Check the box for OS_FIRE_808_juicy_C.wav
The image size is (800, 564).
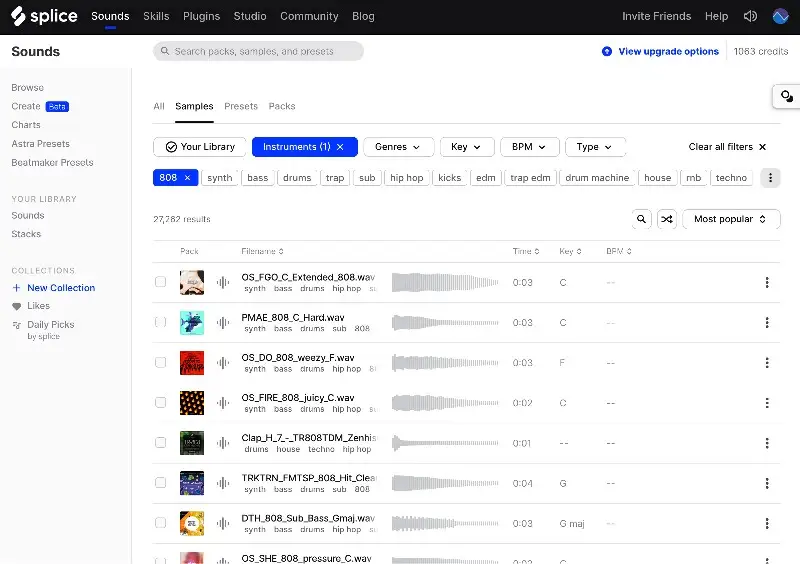pyautogui.click(x=160, y=402)
